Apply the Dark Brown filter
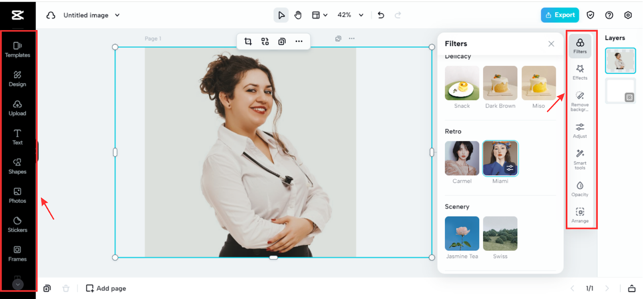Screen dimensions: 644x299 pyautogui.click(x=500, y=83)
